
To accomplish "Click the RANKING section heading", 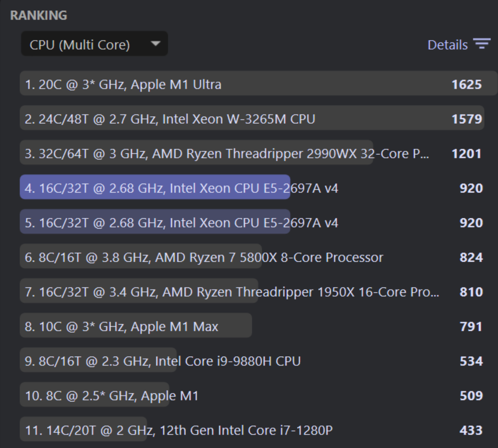I will tap(39, 15).
